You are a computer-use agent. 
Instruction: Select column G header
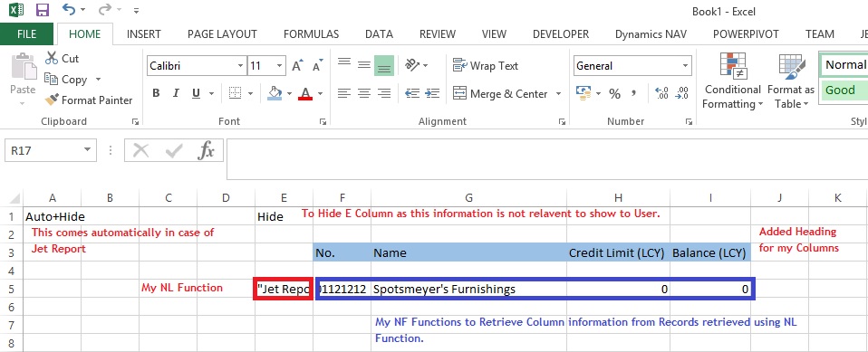468,198
